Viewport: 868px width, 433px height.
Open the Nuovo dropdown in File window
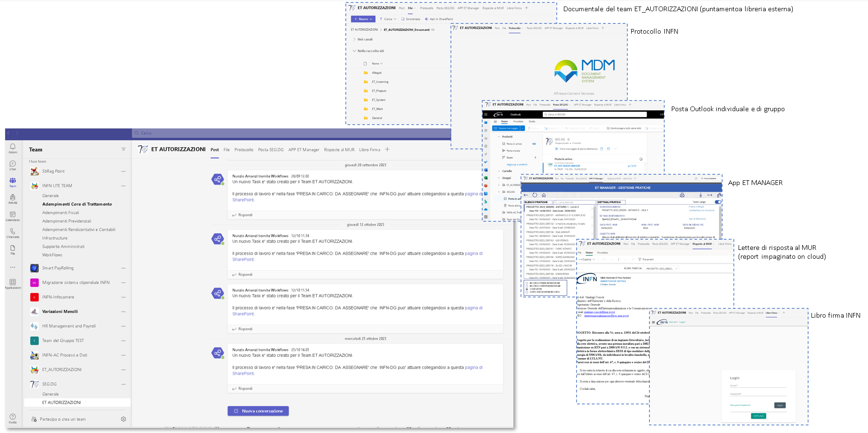[x=363, y=19]
